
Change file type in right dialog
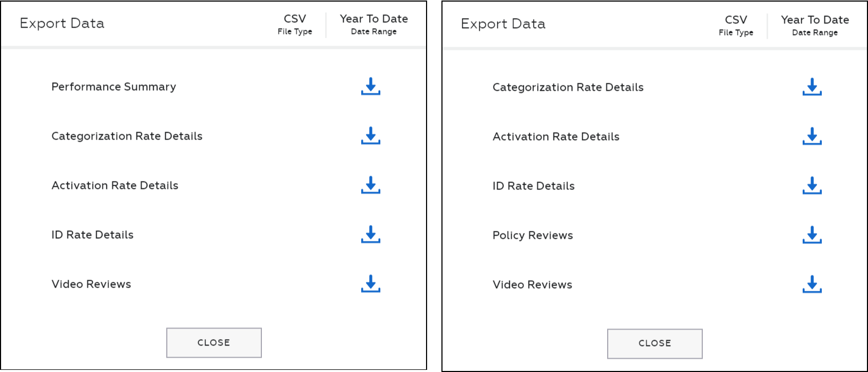735,24
